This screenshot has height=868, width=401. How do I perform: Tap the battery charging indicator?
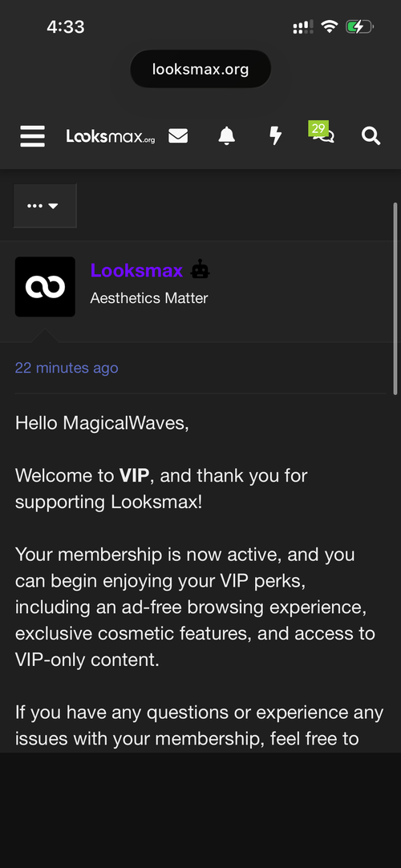click(359, 26)
